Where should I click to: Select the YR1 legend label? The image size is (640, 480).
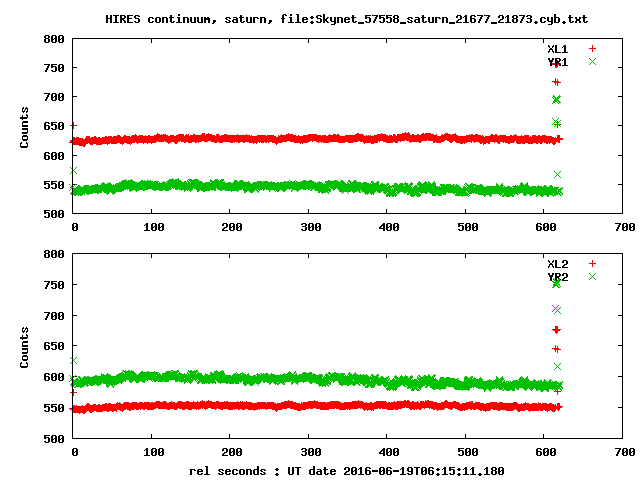[558, 62]
